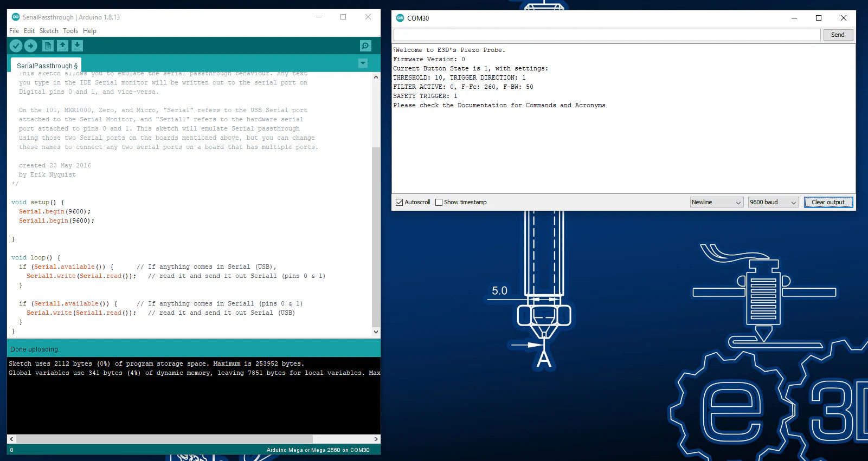Image resolution: width=868 pixels, height=461 pixels.
Task: Click 'by Erik Nyquist' comment line
Action: point(47,174)
